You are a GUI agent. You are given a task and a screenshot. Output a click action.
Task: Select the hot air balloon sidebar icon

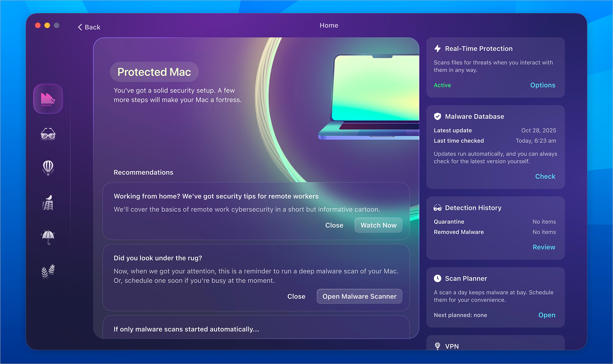pos(48,168)
